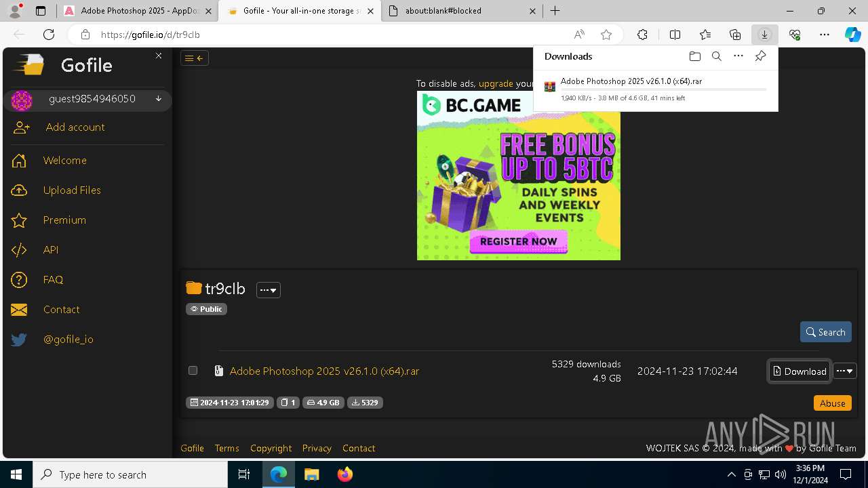Image resolution: width=868 pixels, height=488 pixels.
Task: Check the Adobe Photoshop rar file checkbox
Action: 193,370
